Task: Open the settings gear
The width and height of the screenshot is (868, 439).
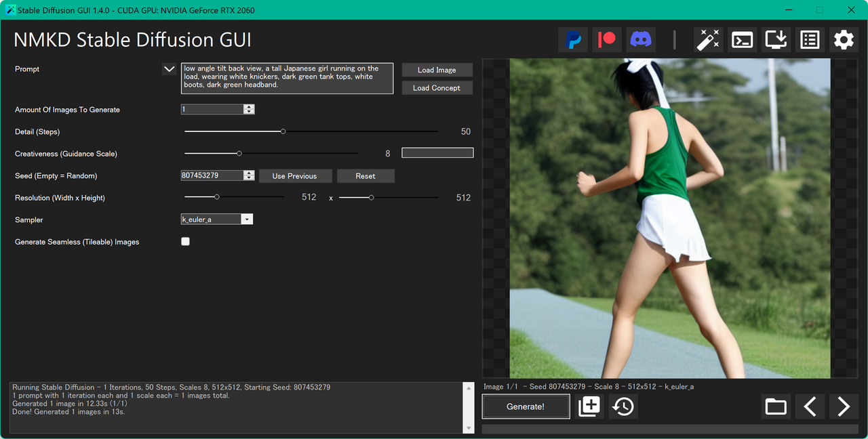Action: click(844, 39)
